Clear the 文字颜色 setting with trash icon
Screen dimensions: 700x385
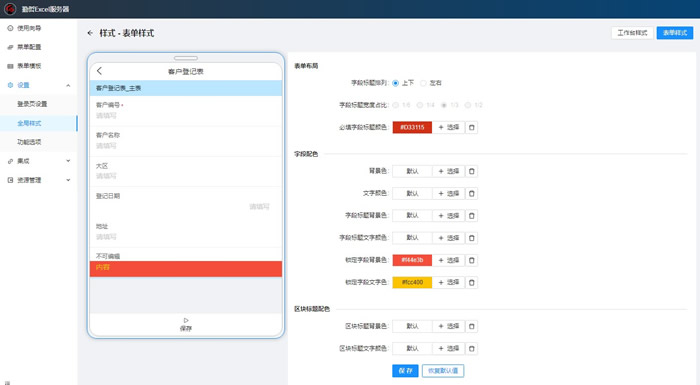tap(471, 193)
